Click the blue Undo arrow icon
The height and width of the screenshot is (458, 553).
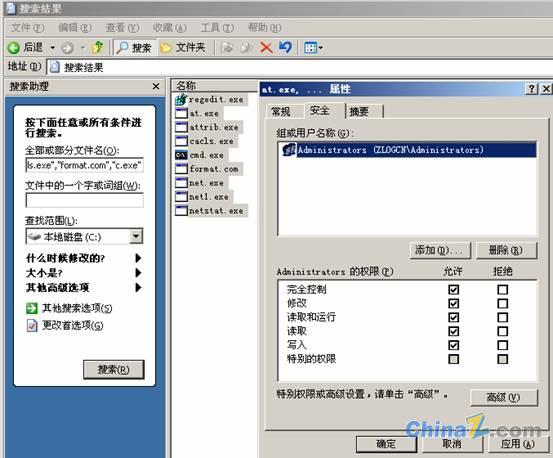285,47
